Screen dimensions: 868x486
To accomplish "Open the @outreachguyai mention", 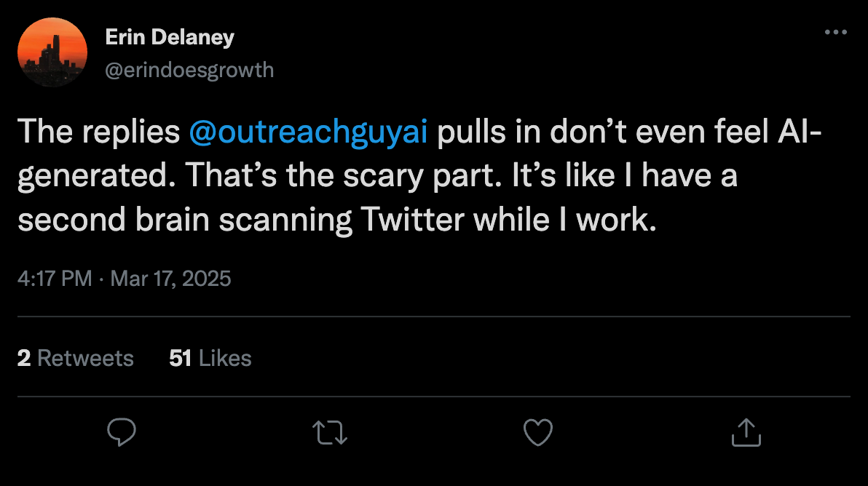I will pyautogui.click(x=307, y=135).
